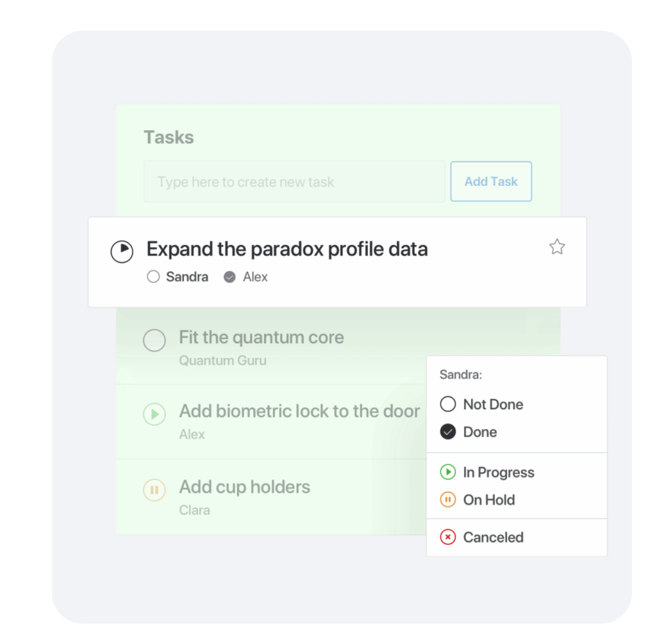660x644 pixels.
Task: Click the Add Task button
Action: 491,182
